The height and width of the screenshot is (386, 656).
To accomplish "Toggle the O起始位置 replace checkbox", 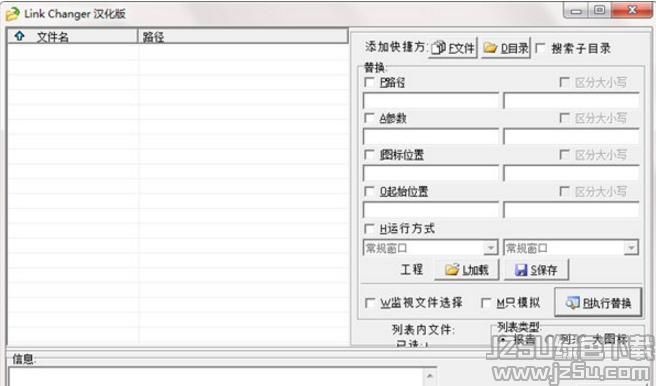I will (x=369, y=191).
